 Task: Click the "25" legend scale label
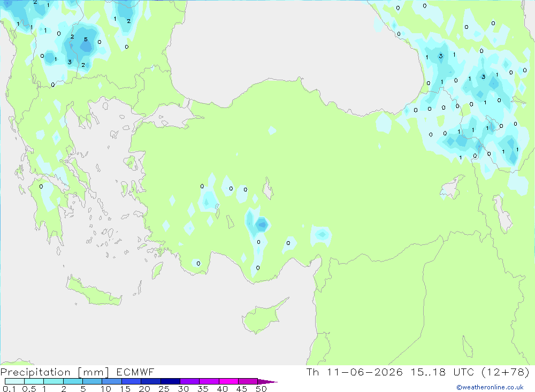(x=164, y=389)
